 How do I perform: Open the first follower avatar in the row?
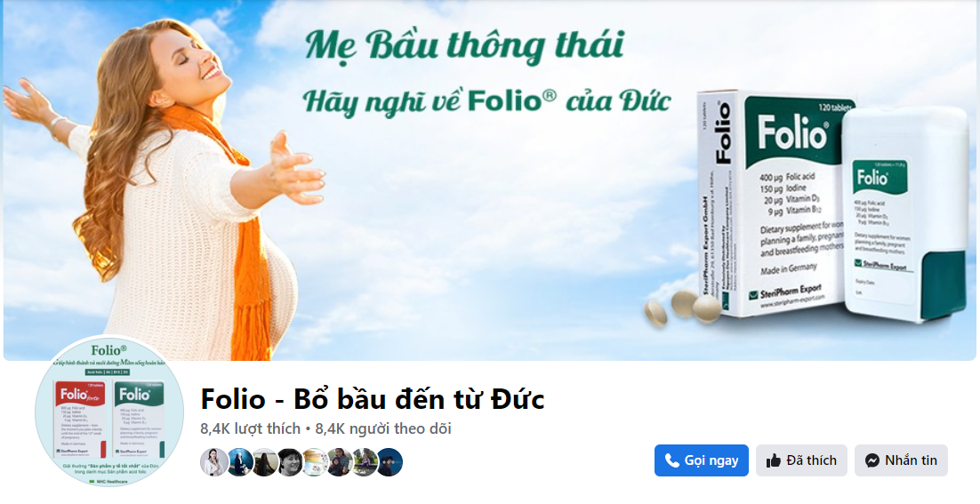[213, 462]
